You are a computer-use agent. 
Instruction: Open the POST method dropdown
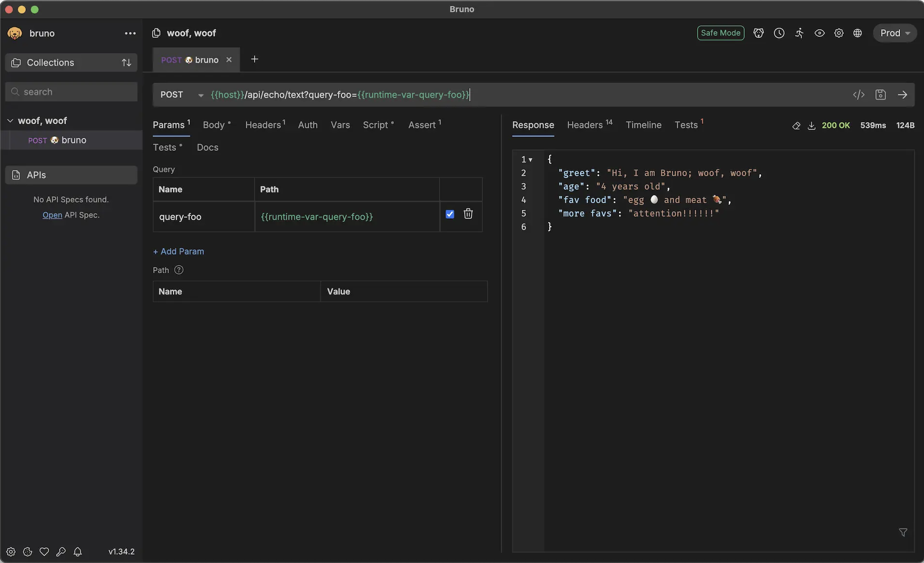coord(182,94)
